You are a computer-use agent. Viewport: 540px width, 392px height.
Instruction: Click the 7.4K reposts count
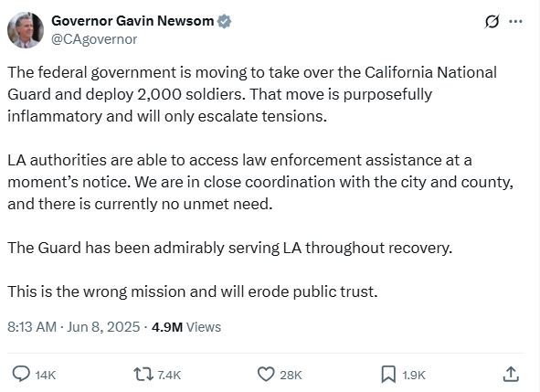(169, 375)
